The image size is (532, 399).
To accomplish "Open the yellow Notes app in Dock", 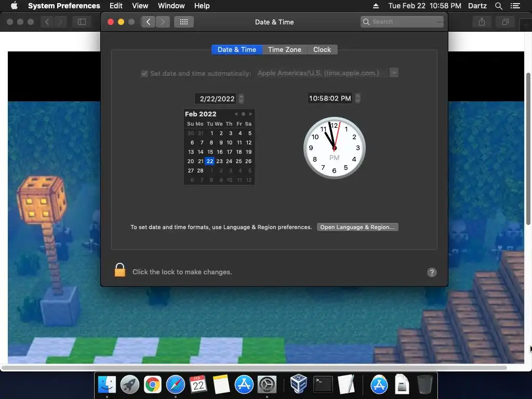I will [221, 385].
